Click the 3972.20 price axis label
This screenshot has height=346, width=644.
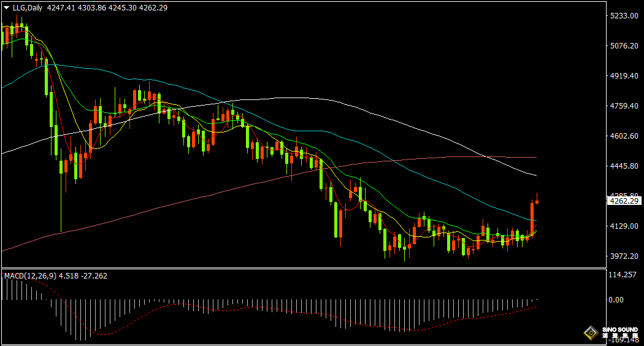(624, 256)
